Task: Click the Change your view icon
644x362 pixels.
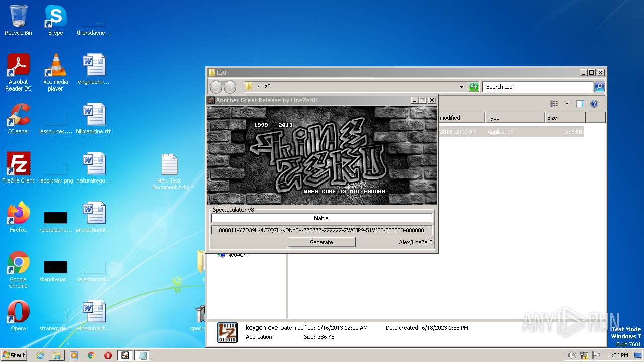Action: 554,104
